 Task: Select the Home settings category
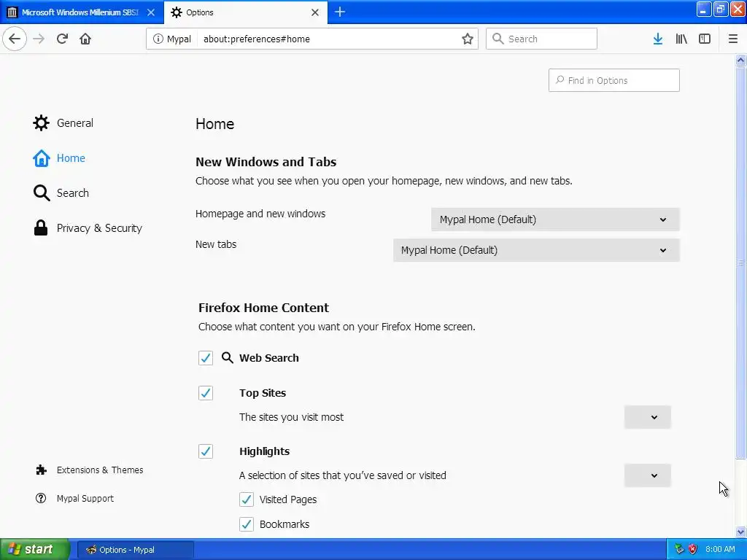point(59,158)
